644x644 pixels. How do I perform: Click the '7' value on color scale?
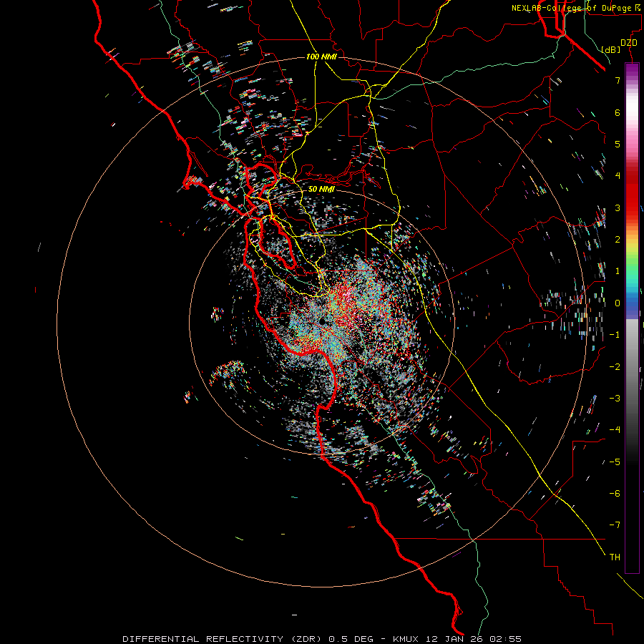pos(618,80)
